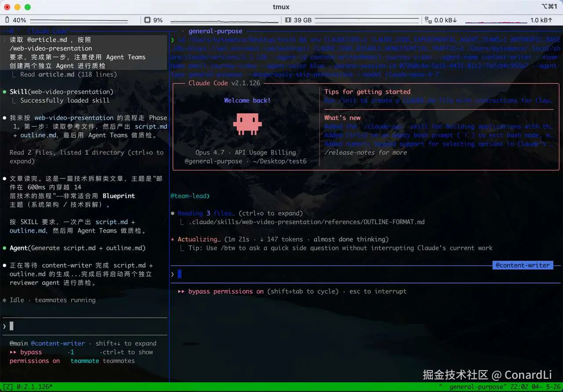
Task: Click 'Opus 4.7 · API Usage Billing' text
Action: point(245,152)
